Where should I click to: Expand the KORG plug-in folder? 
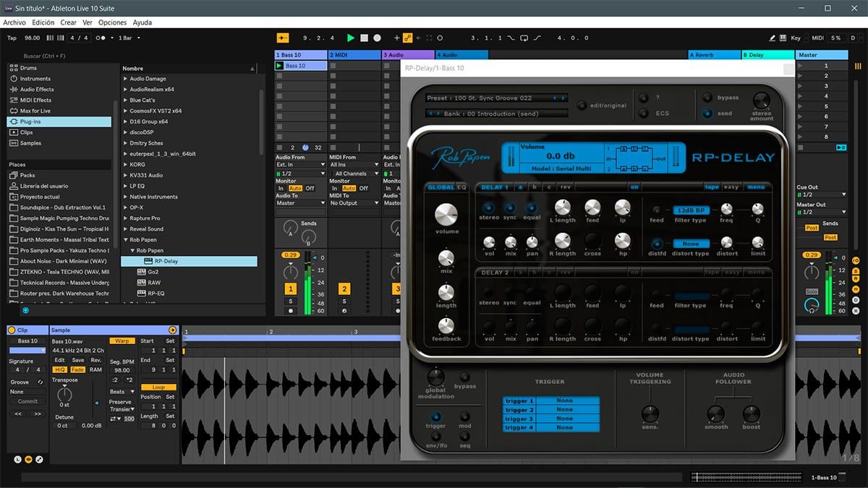tap(125, 164)
